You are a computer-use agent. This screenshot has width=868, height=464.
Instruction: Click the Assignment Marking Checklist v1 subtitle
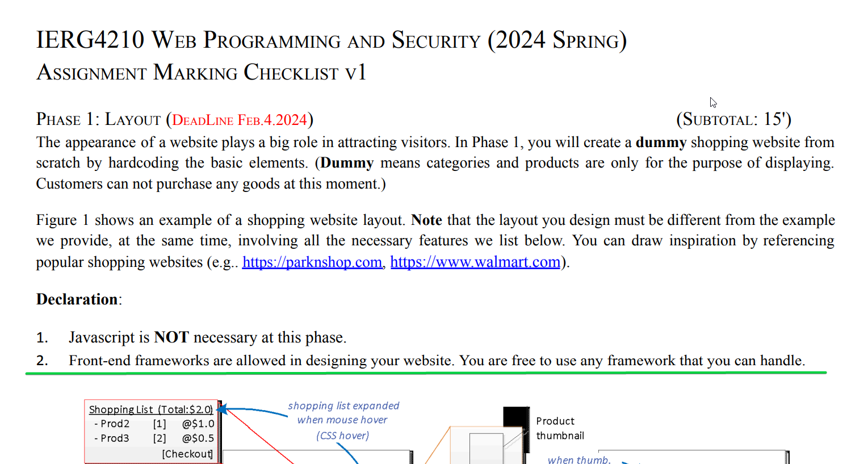[201, 73]
